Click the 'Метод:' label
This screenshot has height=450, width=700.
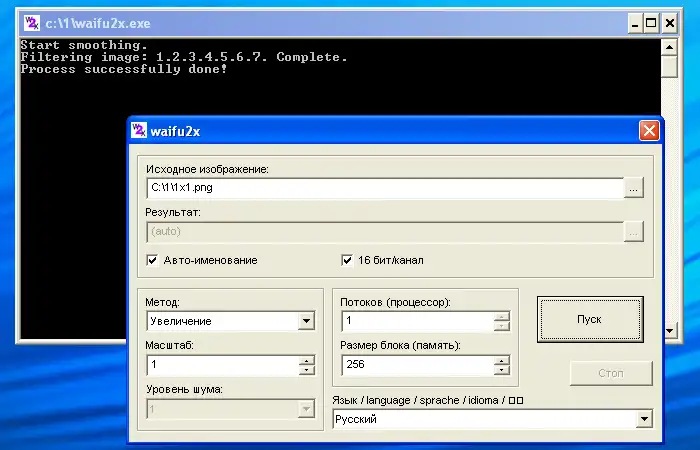[x=162, y=302]
